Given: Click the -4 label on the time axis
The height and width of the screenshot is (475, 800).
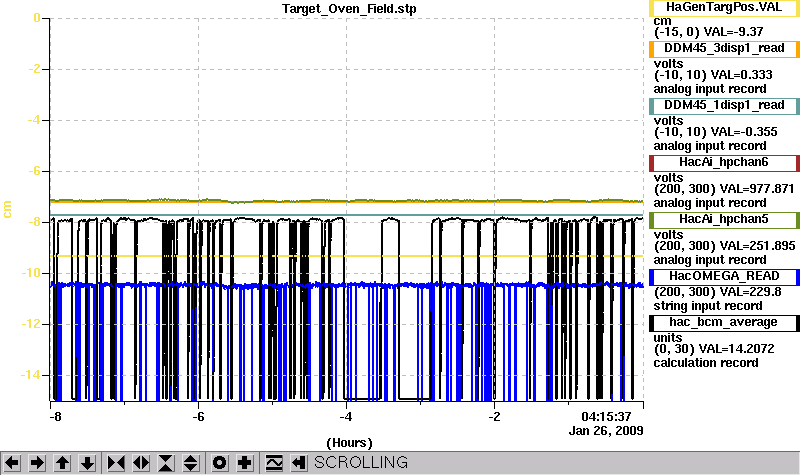Looking at the screenshot, I should point(346,416).
